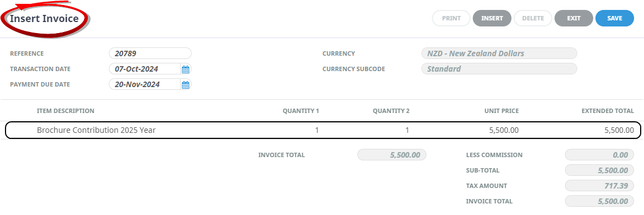Select the Sub-Total field

click(x=599, y=170)
